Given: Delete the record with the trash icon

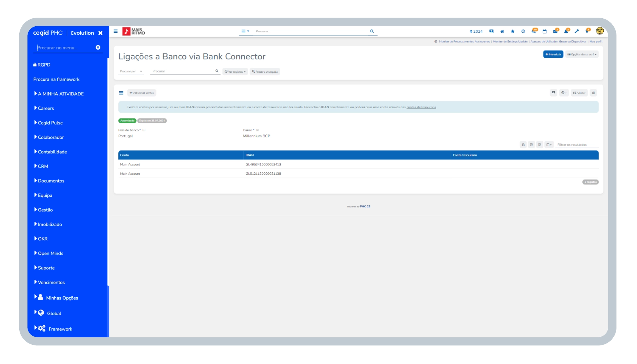Looking at the screenshot, I should pos(594,93).
